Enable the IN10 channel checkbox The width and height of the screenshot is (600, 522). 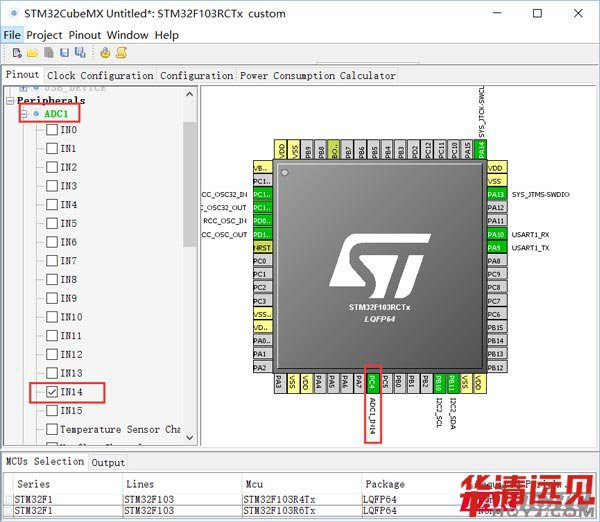click(x=52, y=317)
